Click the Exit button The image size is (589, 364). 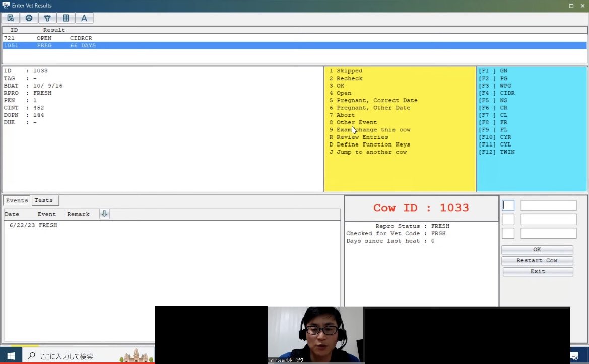coord(538,272)
